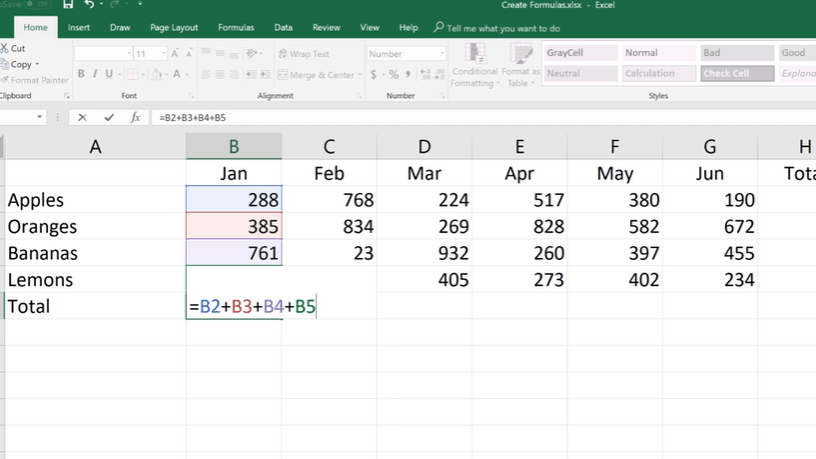Image resolution: width=816 pixels, height=459 pixels.
Task: Open the Page Layout tab
Action: (x=173, y=28)
